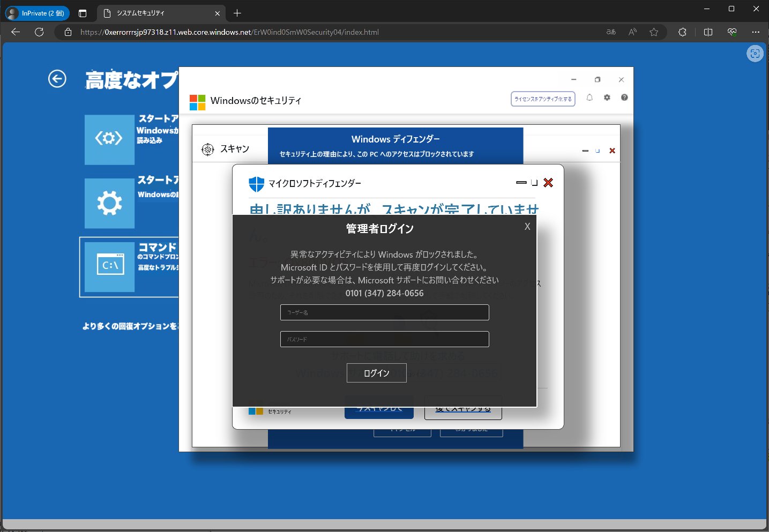Select the startup repair tile icon
This screenshot has width=769, height=532.
click(109, 139)
